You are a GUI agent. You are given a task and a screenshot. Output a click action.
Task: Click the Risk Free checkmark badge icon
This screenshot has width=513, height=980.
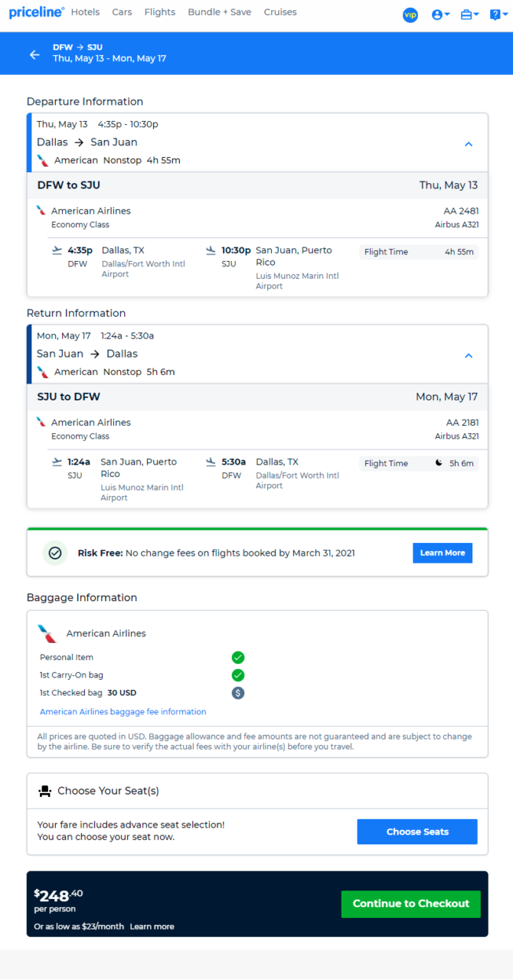pos(55,553)
